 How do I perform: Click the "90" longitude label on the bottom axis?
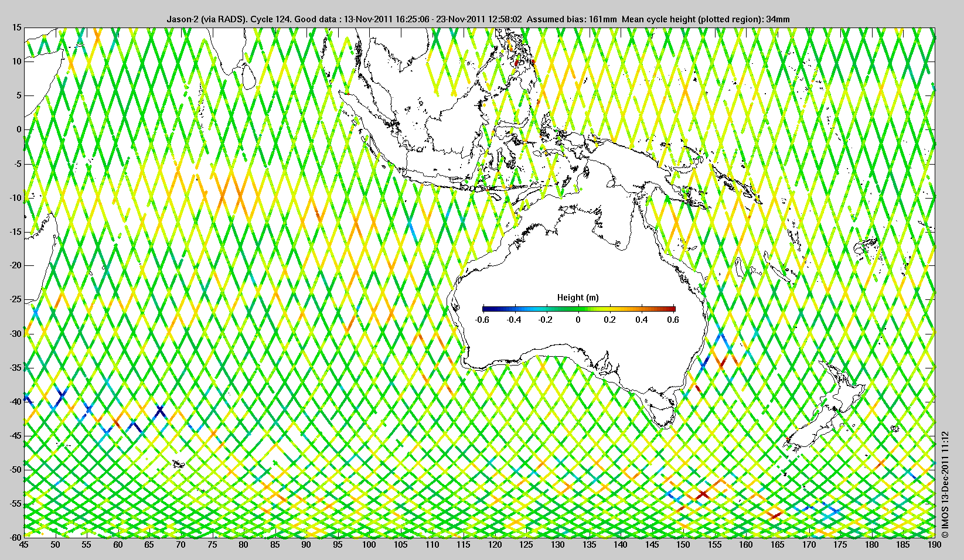(x=306, y=545)
